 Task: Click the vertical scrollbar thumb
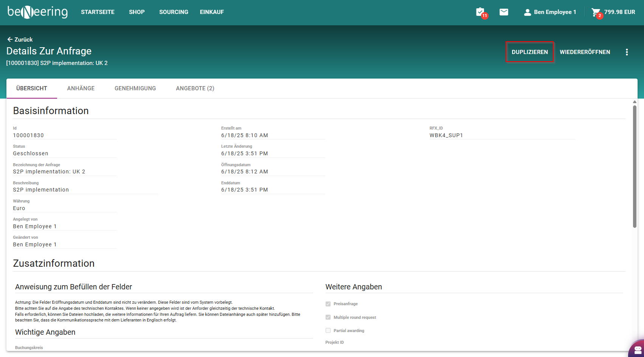[x=635, y=166]
